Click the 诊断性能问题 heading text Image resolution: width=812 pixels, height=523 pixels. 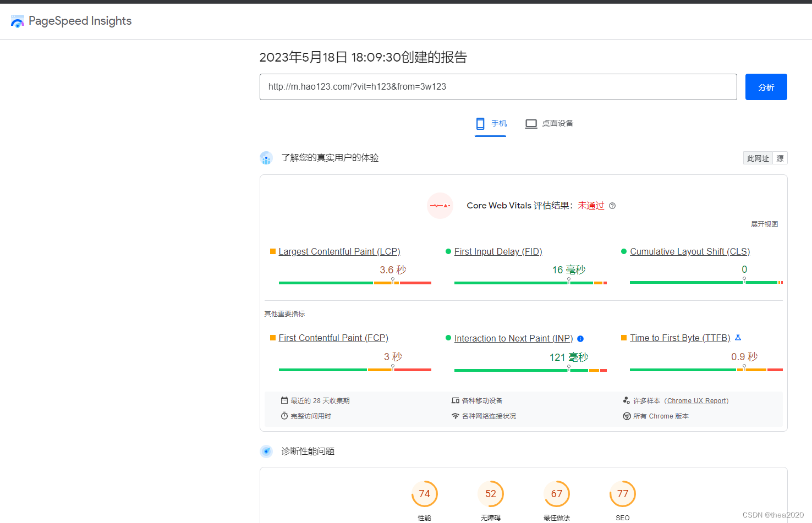[x=308, y=452]
